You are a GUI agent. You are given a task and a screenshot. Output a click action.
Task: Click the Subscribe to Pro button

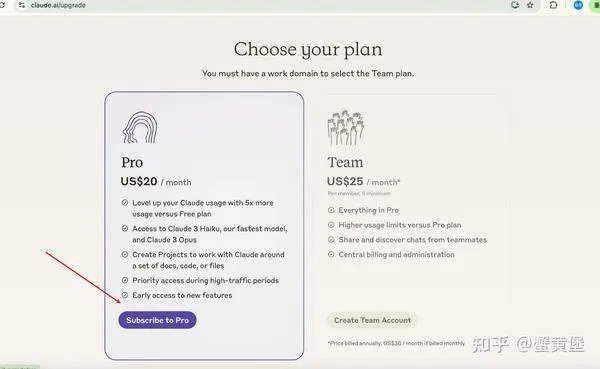click(157, 320)
